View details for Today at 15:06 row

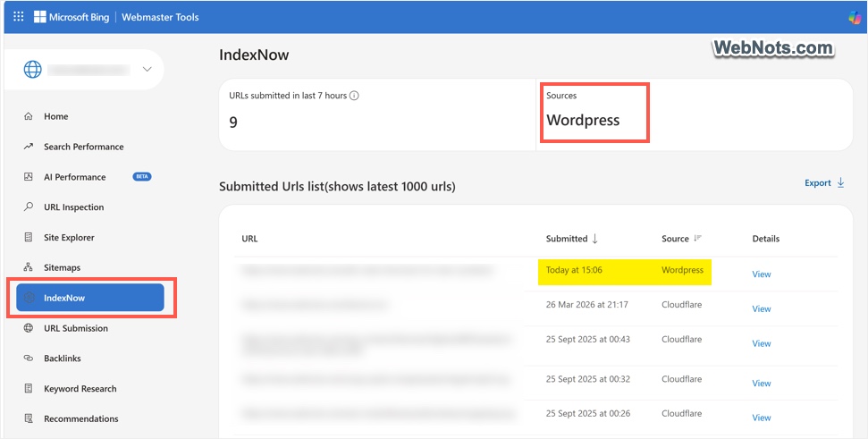coord(761,274)
